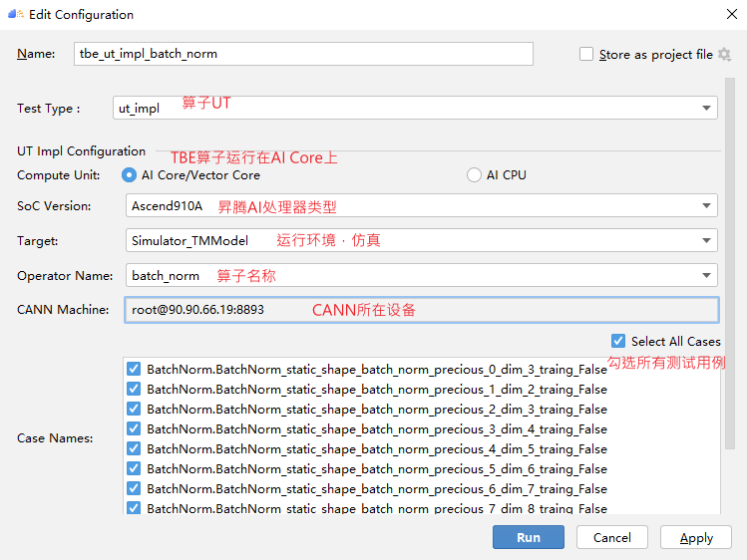Choose AI Core/Vector Core radio option

click(x=129, y=174)
